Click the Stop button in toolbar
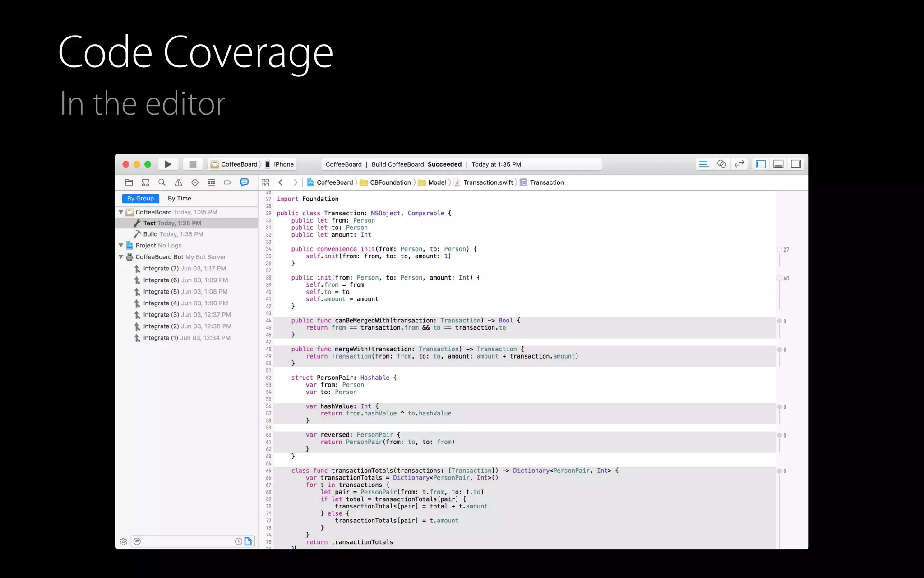 coord(193,164)
